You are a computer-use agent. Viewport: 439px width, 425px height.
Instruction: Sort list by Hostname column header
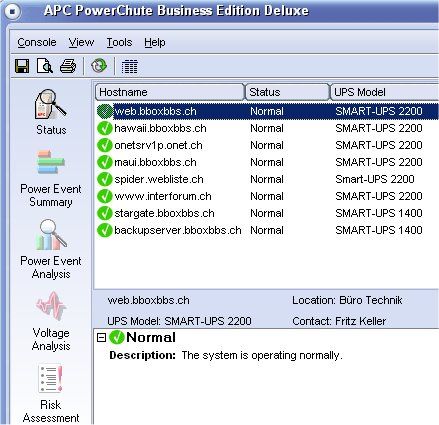(x=170, y=92)
